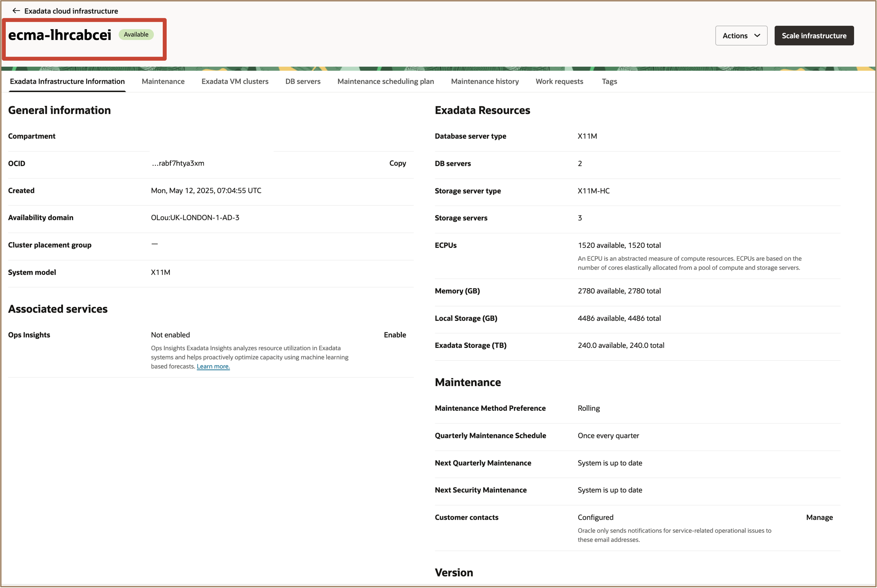Viewport: 877px width, 588px height.
Task: Click the chevron on the Actions button
Action: pos(757,35)
